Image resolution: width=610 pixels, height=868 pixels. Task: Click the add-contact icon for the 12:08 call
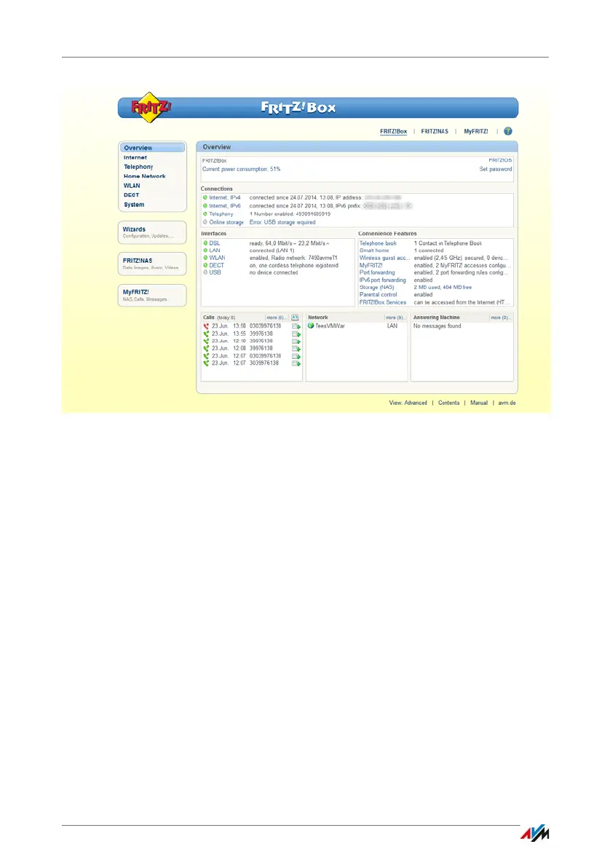coord(296,349)
